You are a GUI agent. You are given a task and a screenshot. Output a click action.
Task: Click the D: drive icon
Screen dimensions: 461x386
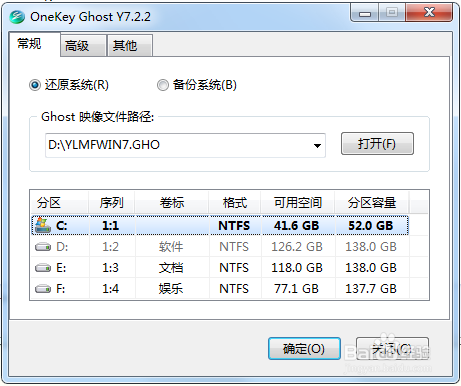click(x=43, y=247)
